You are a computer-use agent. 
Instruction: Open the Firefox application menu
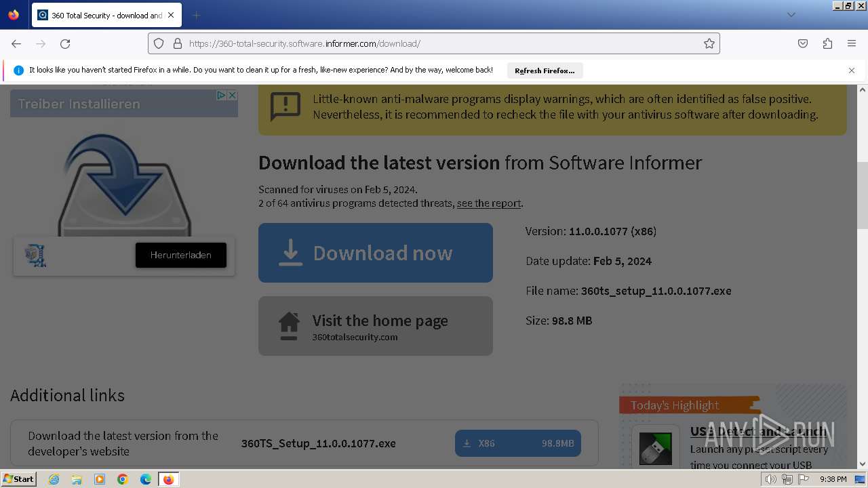(852, 43)
